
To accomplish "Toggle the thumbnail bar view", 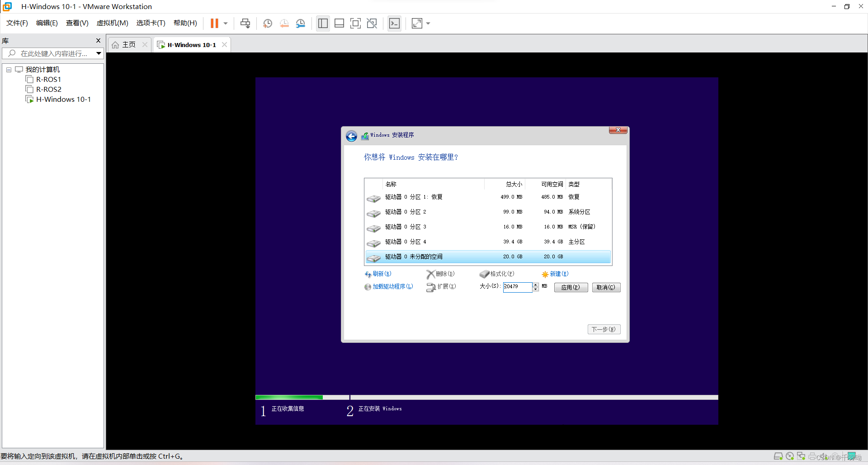I will [x=339, y=23].
